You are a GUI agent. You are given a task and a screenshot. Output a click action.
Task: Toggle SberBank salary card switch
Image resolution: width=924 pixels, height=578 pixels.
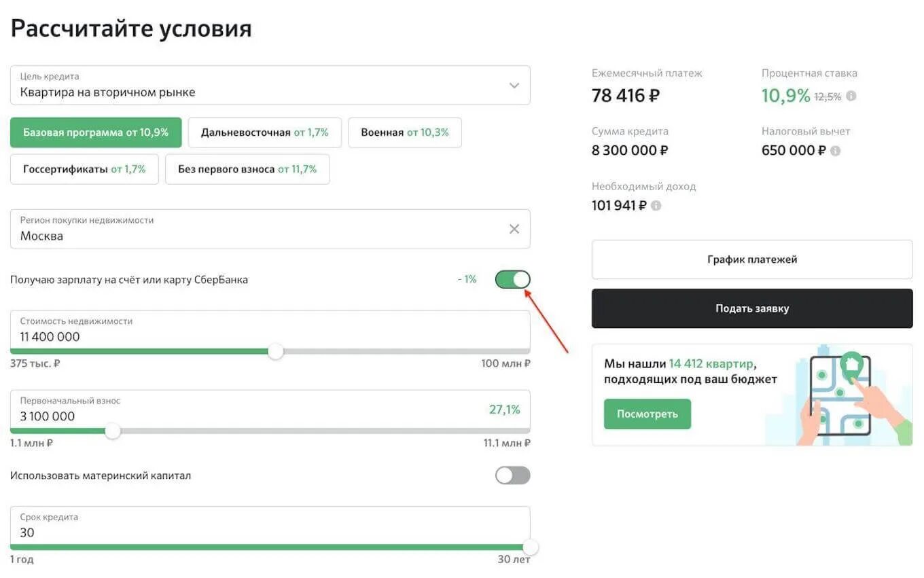513,280
